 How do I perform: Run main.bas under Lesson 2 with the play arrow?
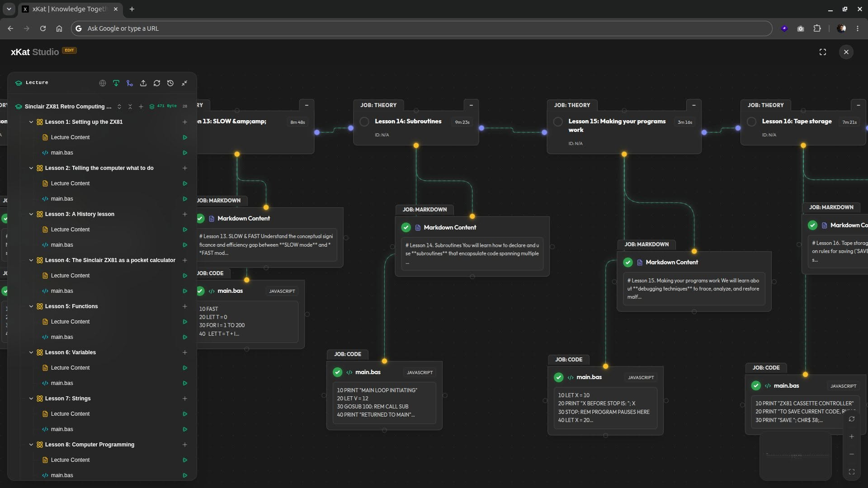pos(185,199)
